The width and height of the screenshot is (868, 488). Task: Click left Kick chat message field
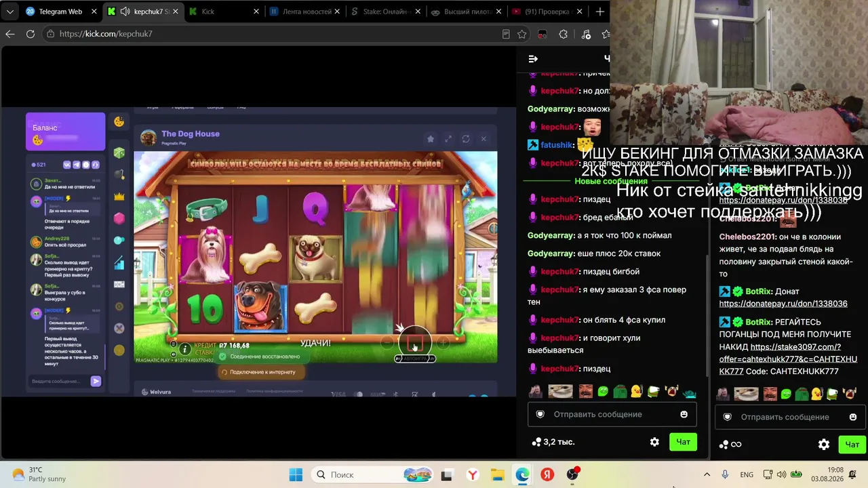click(611, 414)
